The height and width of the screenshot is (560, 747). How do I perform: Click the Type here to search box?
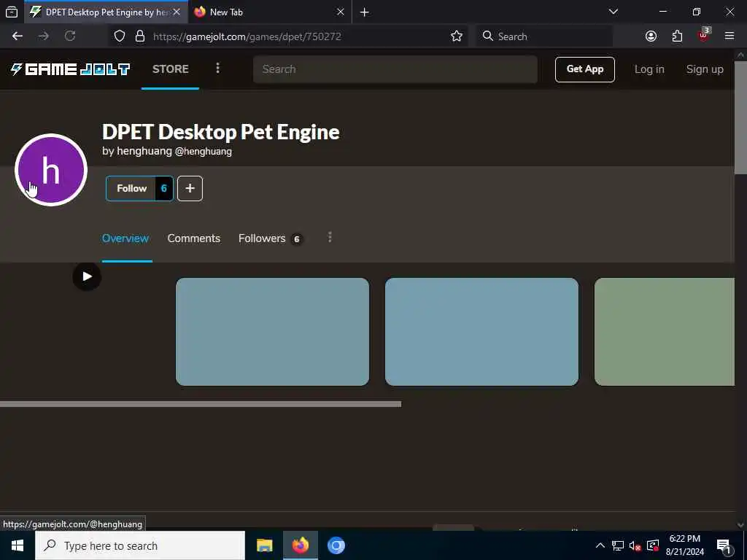pos(140,545)
